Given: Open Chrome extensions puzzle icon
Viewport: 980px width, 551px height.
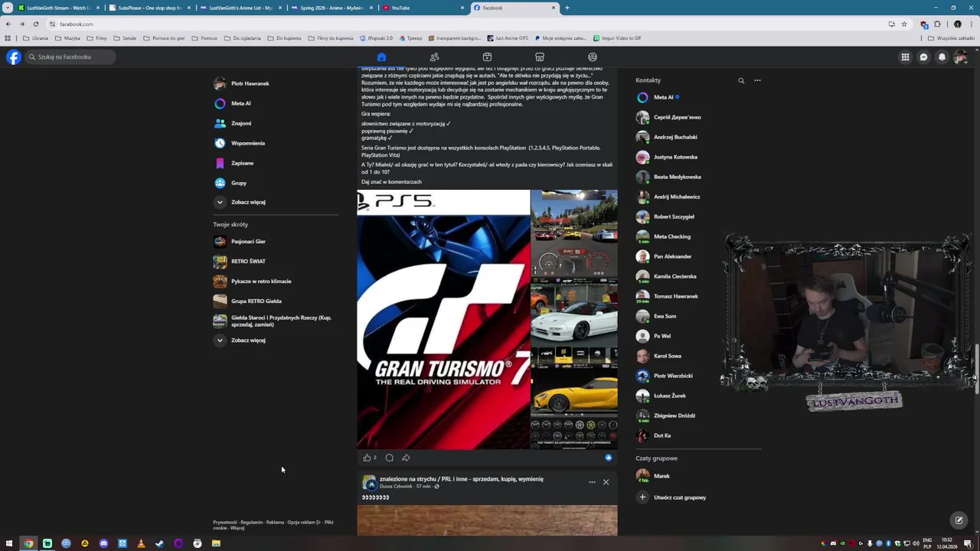Looking at the screenshot, I should tap(937, 24).
